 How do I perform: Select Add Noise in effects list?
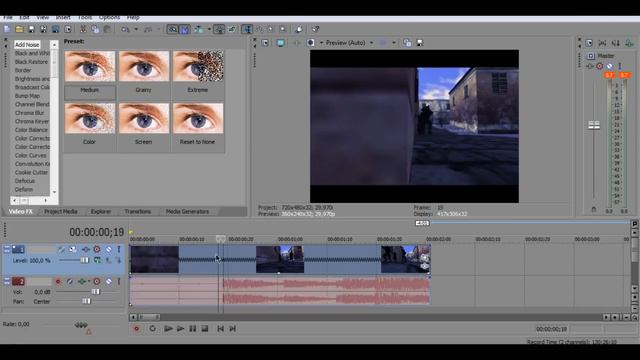coord(27,44)
